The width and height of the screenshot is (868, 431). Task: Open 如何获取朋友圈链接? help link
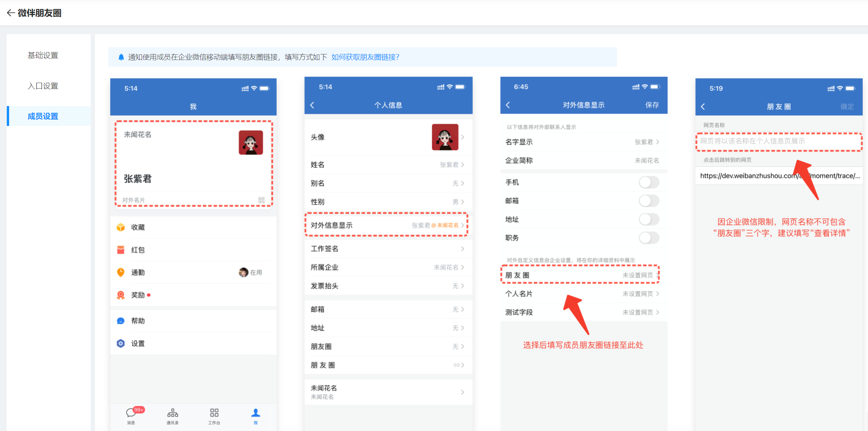tap(365, 57)
